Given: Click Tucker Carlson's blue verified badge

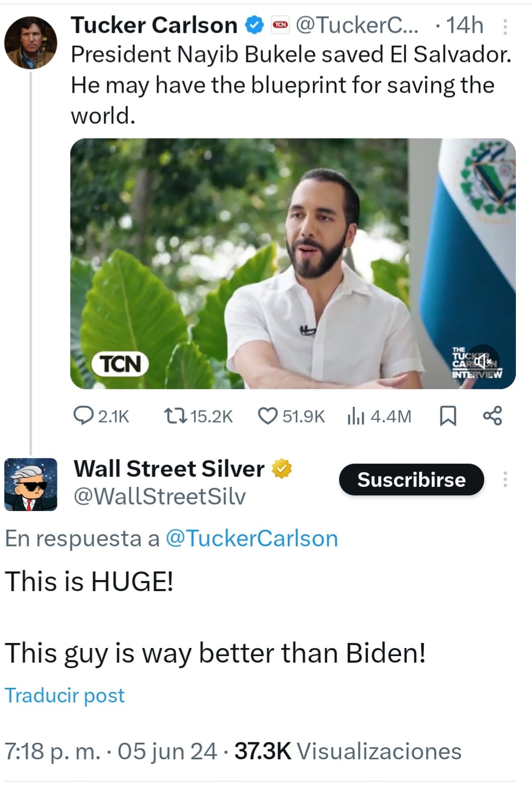Looking at the screenshot, I should pyautogui.click(x=255, y=25).
